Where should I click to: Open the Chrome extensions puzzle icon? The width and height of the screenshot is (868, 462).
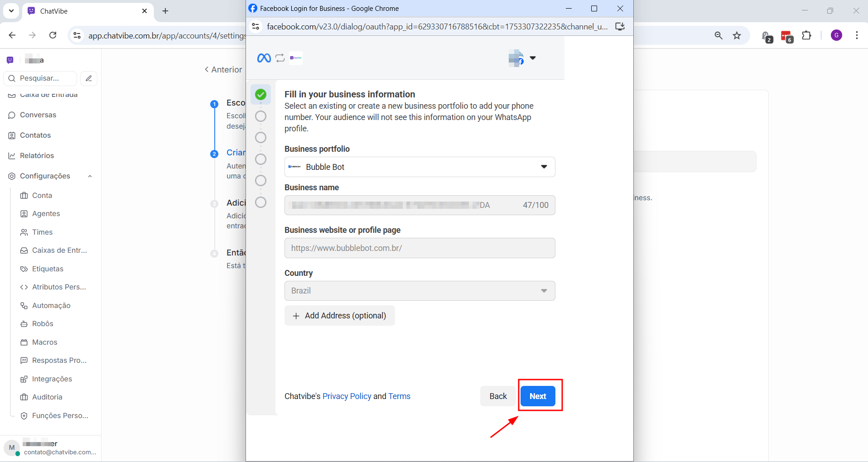[807, 35]
